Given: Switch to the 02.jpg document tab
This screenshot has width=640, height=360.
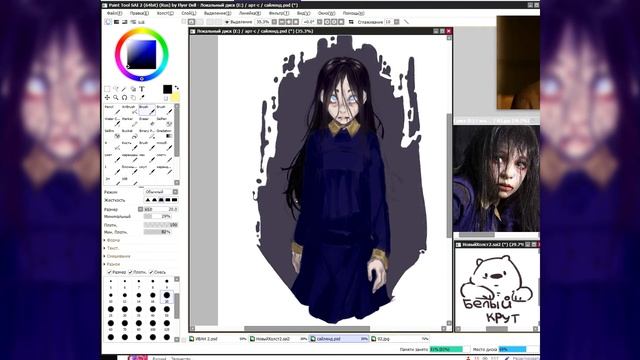Looking at the screenshot, I should pyautogui.click(x=400, y=339).
